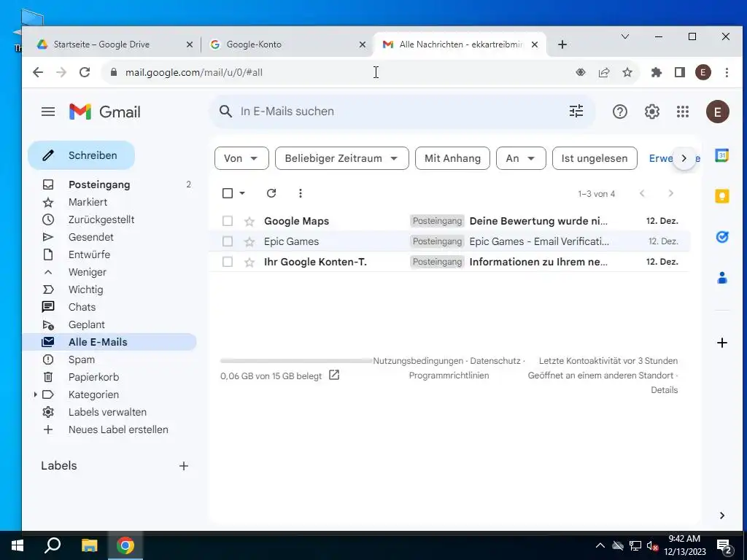Switch to Startseite – Google Drive tab
Screen dimensions: 747x560
coord(115,44)
